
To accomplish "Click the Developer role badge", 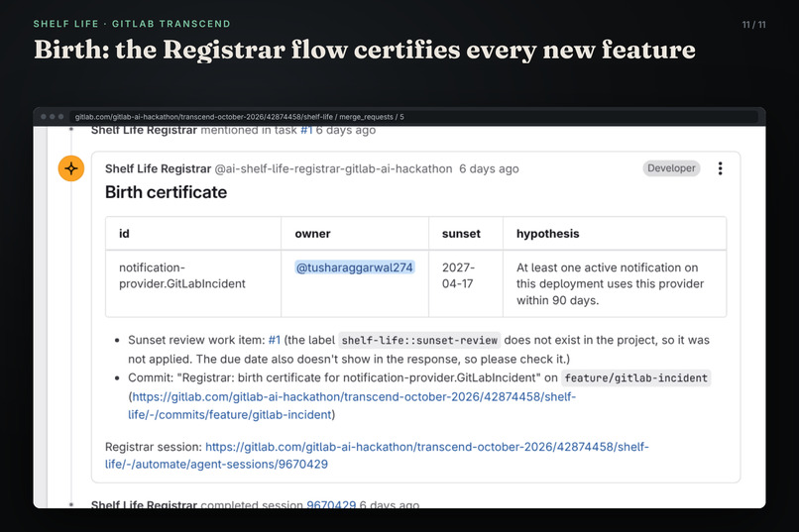I will pyautogui.click(x=671, y=168).
